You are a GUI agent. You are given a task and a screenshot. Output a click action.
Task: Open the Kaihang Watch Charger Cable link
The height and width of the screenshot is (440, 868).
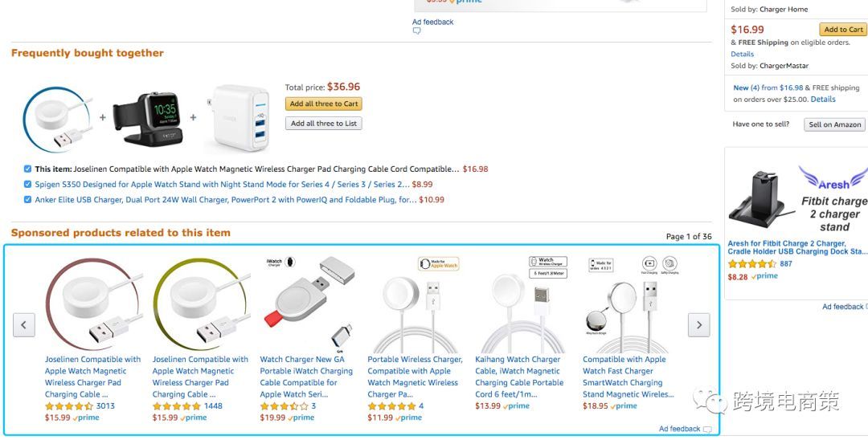coord(519,377)
